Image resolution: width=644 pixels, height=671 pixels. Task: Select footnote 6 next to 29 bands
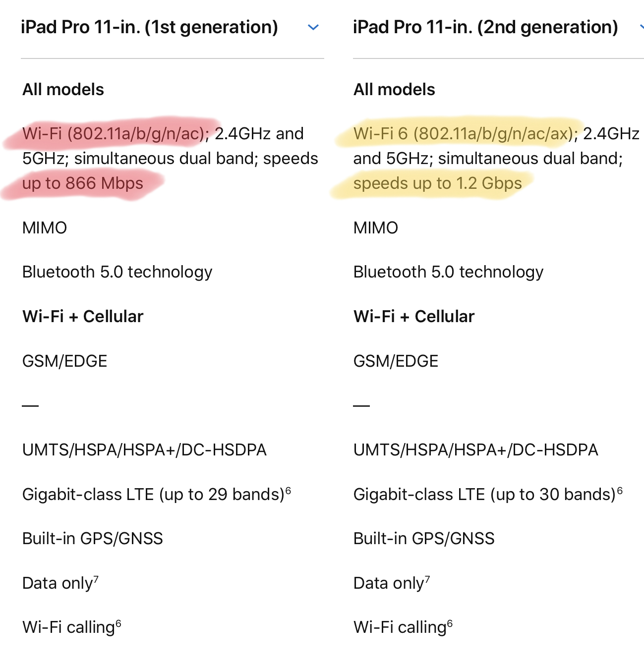click(289, 491)
